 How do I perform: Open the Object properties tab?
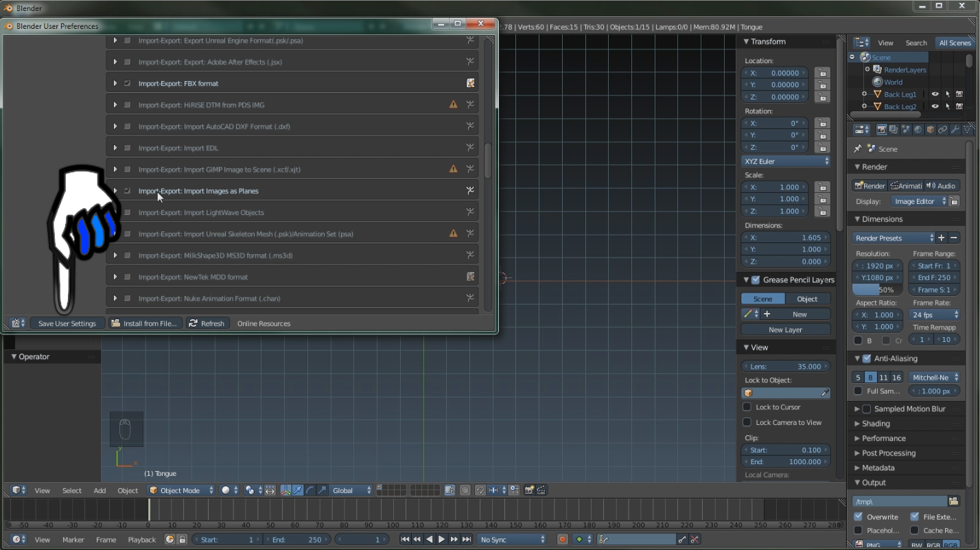click(x=931, y=130)
